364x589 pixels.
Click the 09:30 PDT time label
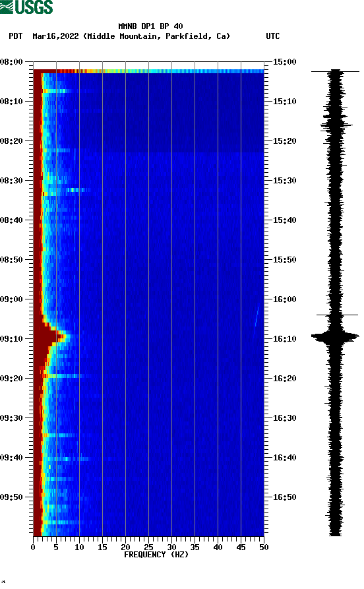[11, 418]
